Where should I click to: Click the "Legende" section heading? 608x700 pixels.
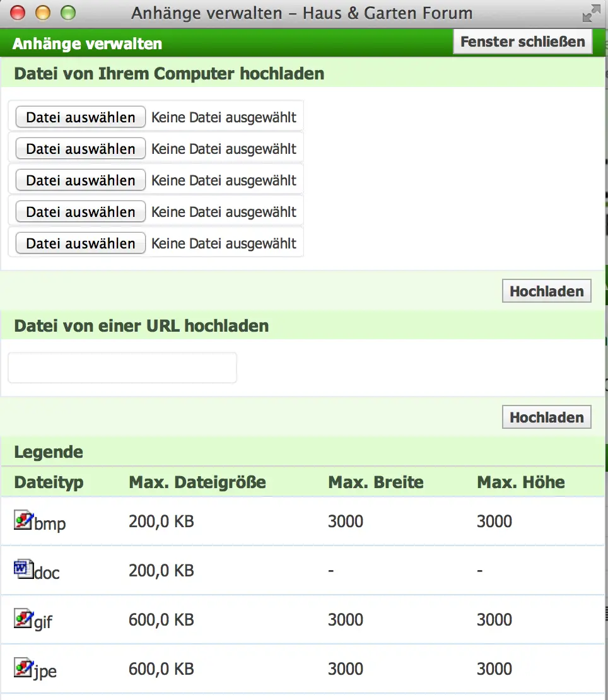(49, 452)
